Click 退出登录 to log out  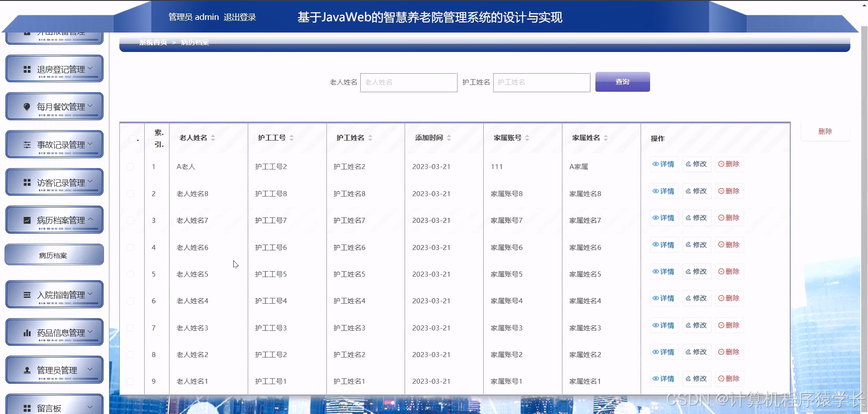[240, 17]
